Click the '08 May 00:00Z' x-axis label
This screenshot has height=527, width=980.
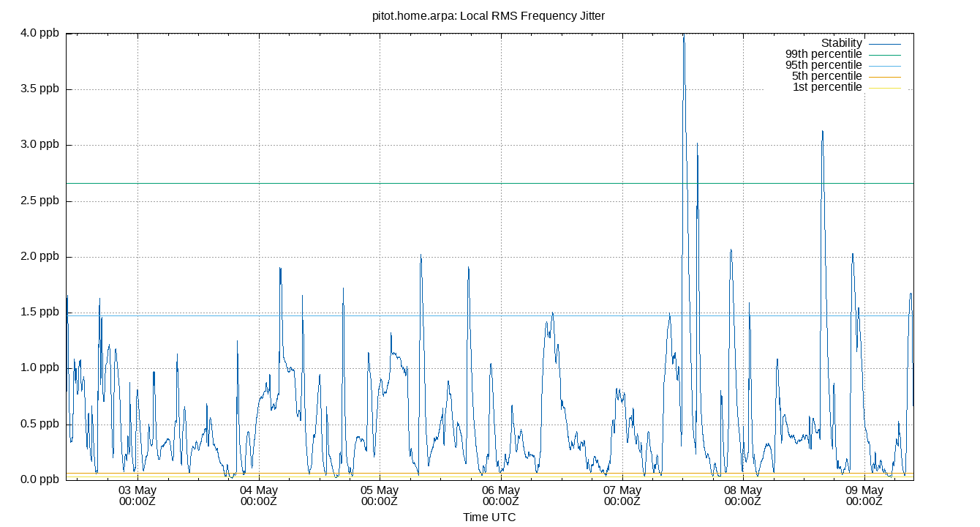[743, 496]
